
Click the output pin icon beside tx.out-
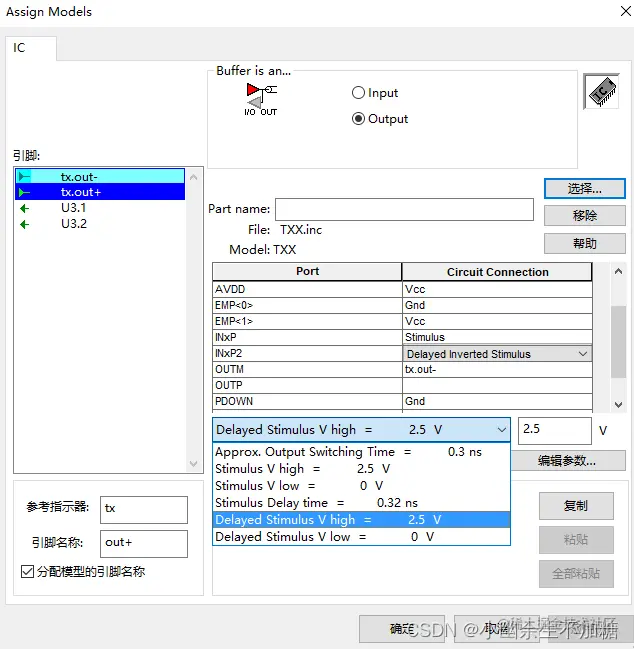(x=24, y=177)
